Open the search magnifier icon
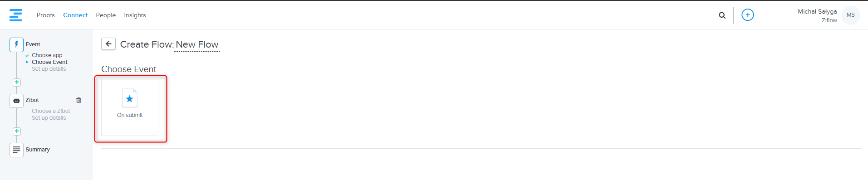868x180 pixels. pyautogui.click(x=722, y=15)
